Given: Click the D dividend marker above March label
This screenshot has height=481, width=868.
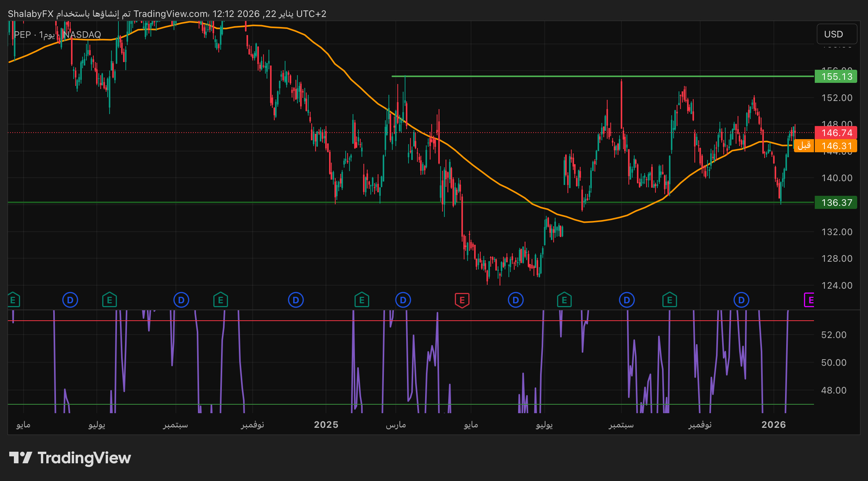Looking at the screenshot, I should click(403, 300).
